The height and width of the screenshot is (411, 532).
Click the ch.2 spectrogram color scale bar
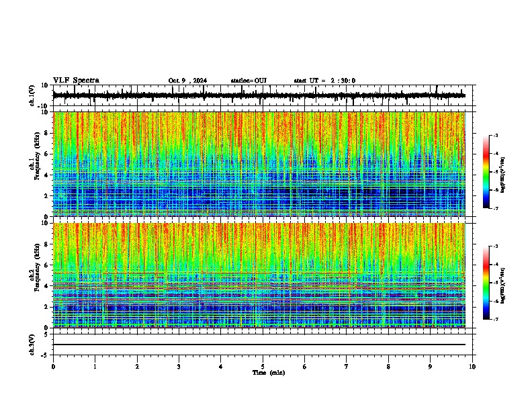click(x=486, y=283)
